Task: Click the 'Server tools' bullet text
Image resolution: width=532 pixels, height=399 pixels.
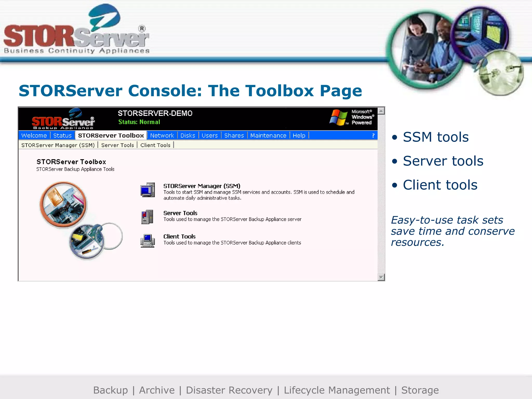Action: tap(443, 161)
